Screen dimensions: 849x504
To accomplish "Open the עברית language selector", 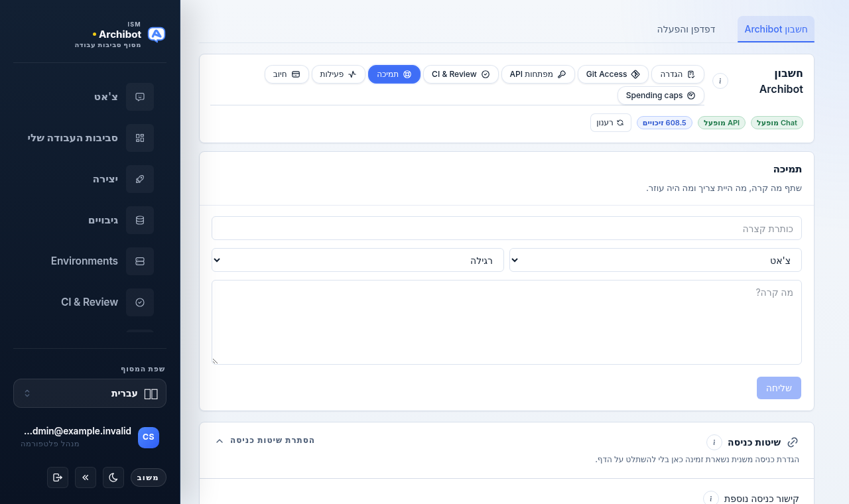I will pos(90,393).
